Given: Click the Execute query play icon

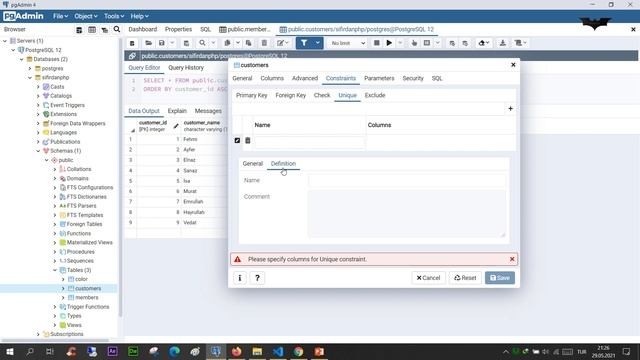Looking at the screenshot, I should pos(389,43).
